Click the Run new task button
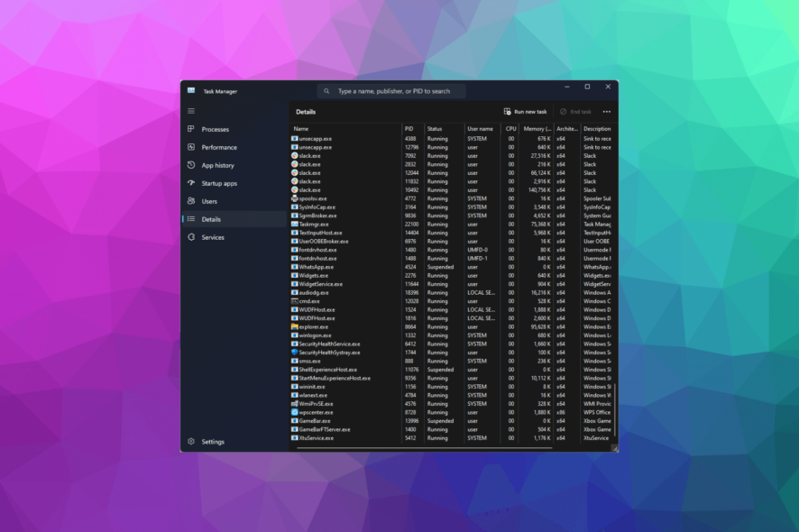799x532 pixels. 526,112
